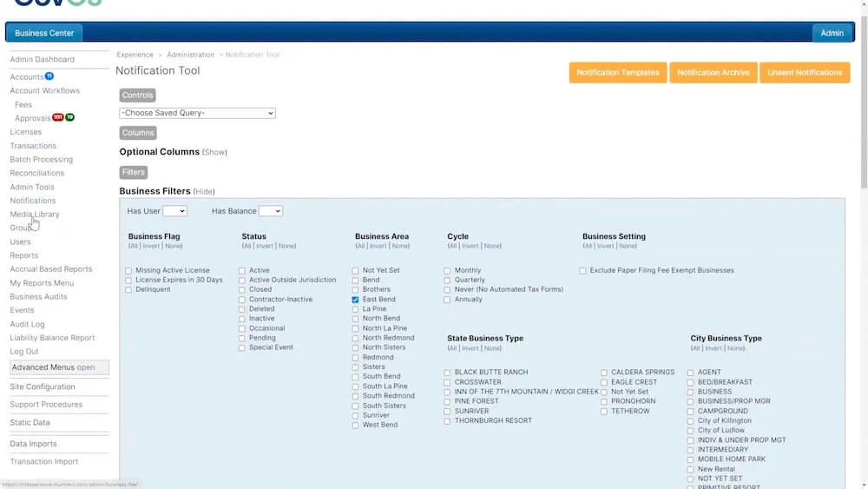Click the Filters section button
Image resolution: width=868 pixels, height=489 pixels.
[133, 172]
